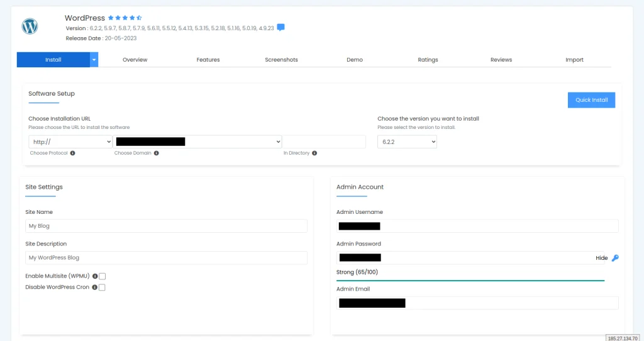Switch to the Overview tab
Screen dimensions: 644x341
click(x=135, y=60)
